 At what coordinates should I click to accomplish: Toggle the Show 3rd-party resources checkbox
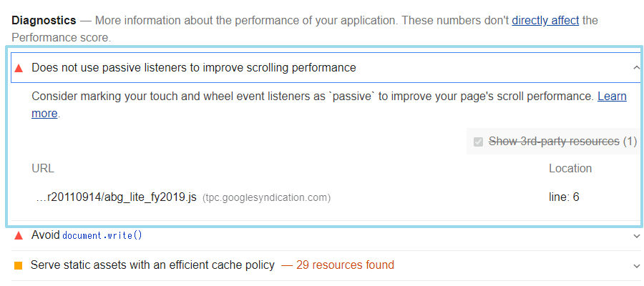[x=478, y=142]
